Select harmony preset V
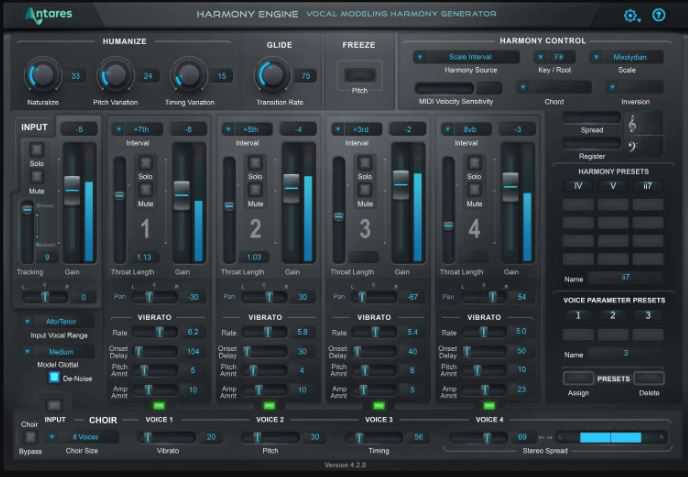This screenshot has width=688, height=477. pos(613,186)
